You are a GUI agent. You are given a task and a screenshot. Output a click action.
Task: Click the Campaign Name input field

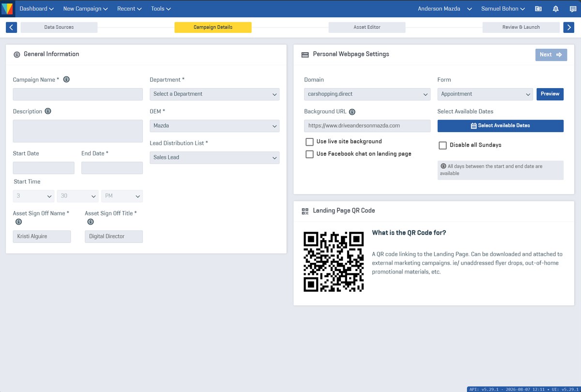(78, 94)
